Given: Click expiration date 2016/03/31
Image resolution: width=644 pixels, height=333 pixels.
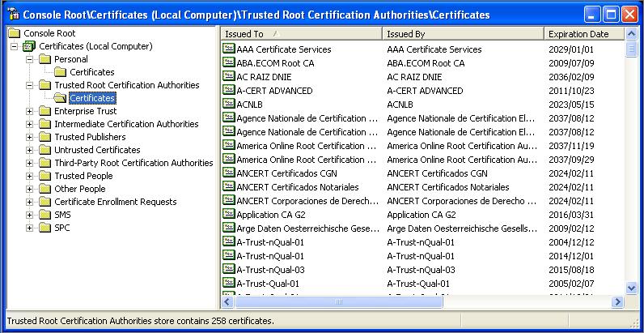Looking at the screenshot, I should coord(571,215).
